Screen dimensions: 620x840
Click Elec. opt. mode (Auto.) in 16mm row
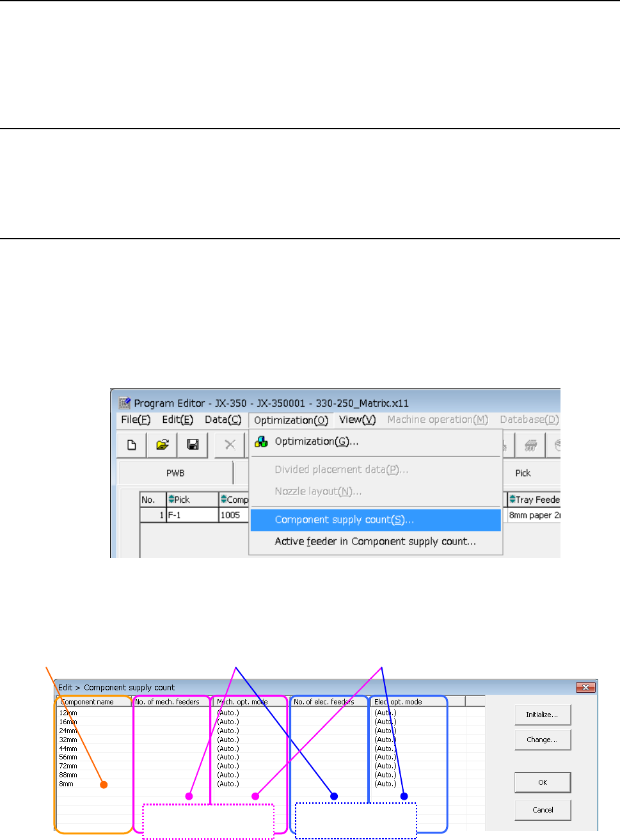[x=385, y=722]
